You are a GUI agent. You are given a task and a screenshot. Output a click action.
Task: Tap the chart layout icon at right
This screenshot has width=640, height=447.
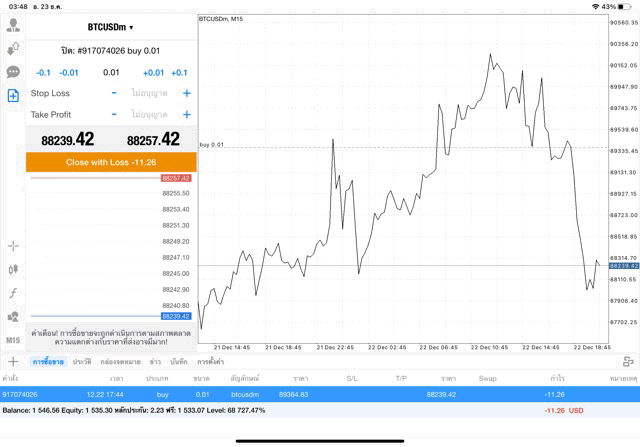click(627, 361)
